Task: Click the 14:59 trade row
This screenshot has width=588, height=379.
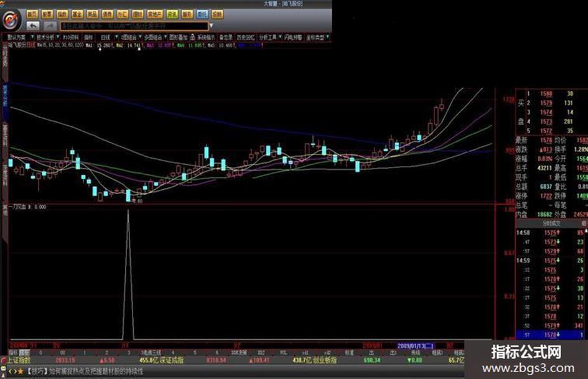Action: click(551, 260)
